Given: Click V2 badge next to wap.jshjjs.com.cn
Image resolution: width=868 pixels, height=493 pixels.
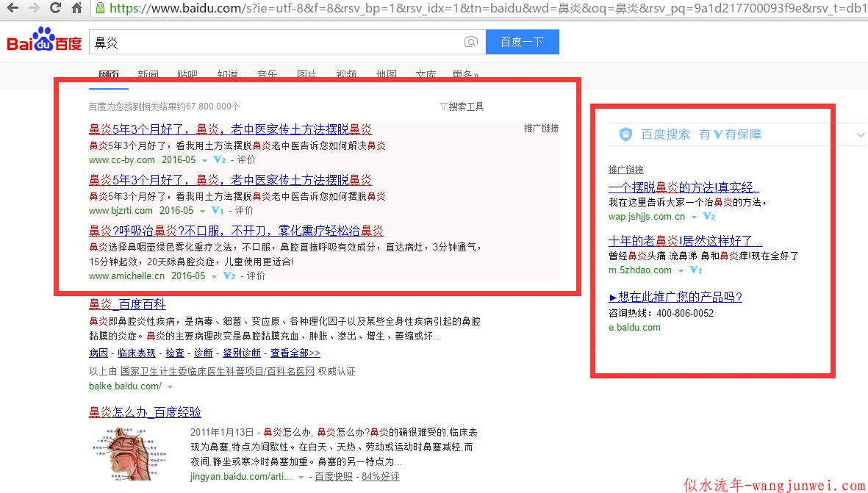Looking at the screenshot, I should (709, 216).
